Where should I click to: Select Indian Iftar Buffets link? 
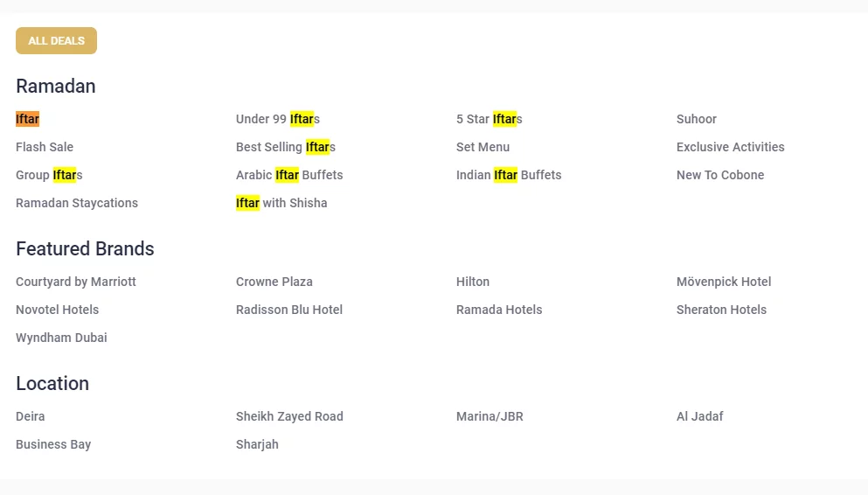tap(509, 175)
